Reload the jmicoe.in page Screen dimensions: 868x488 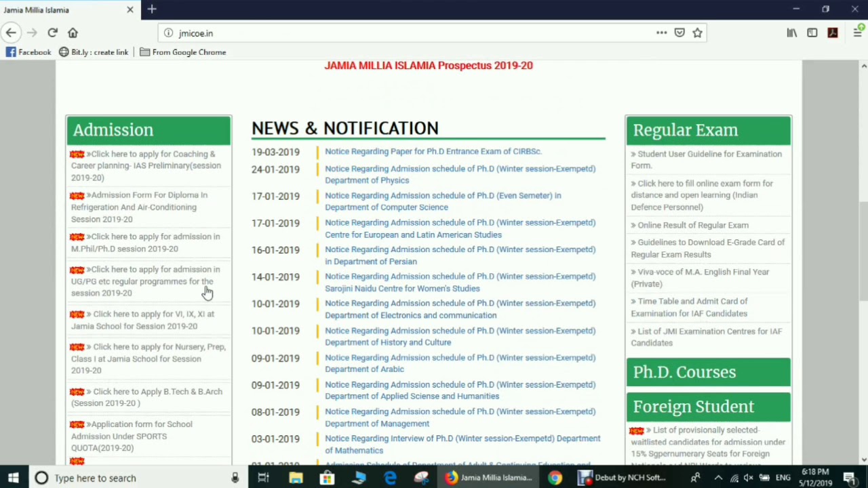[x=52, y=33]
